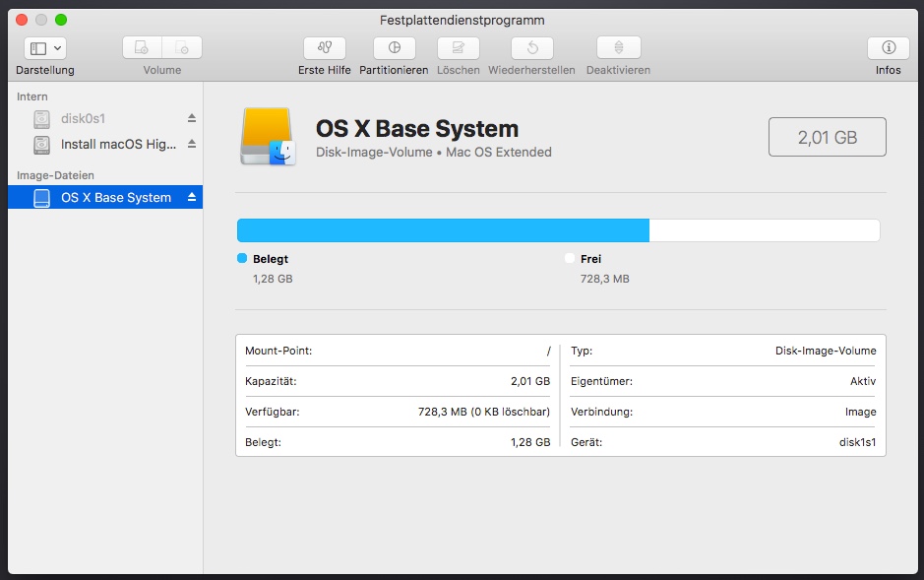Image resolution: width=924 pixels, height=580 pixels.
Task: Open the Darstellung sidebar view dropdown
Action: [x=45, y=48]
